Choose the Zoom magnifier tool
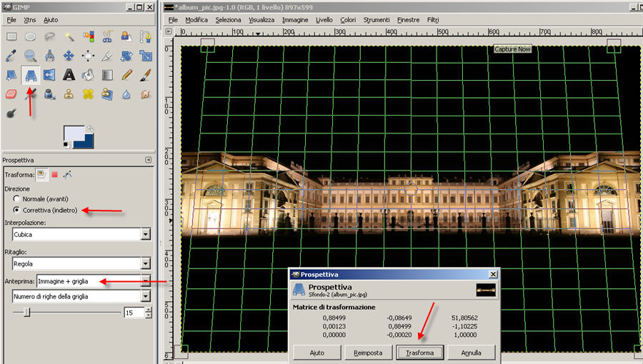 point(31,55)
